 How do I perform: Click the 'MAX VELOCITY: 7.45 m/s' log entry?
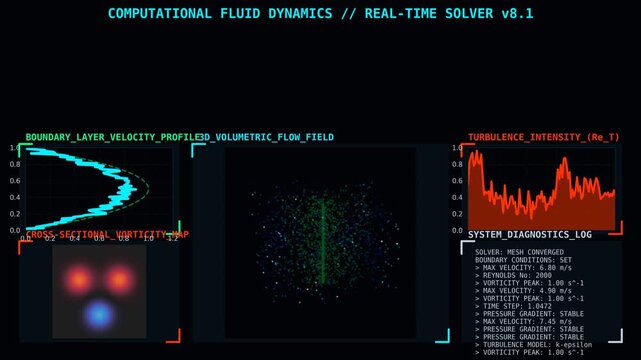pyautogui.click(x=523, y=322)
